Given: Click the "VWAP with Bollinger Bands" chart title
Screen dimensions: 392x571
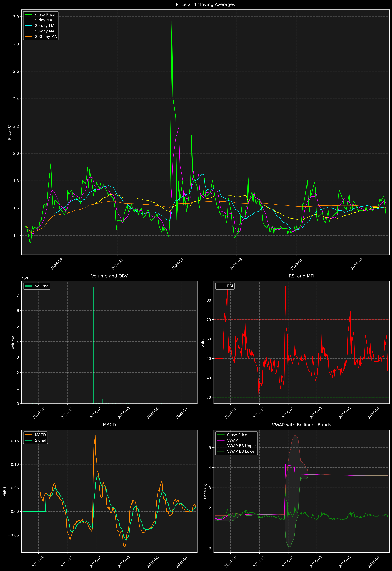Looking at the screenshot, I should pos(301,425).
